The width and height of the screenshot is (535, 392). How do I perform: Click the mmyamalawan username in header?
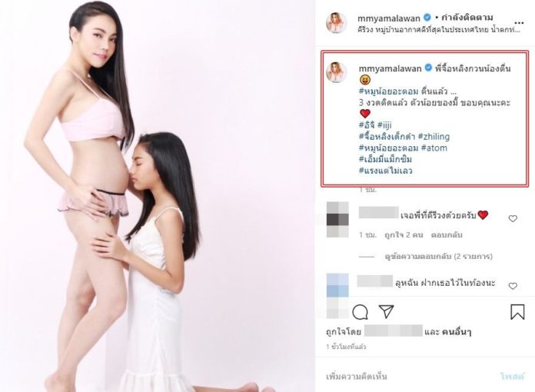click(389, 18)
